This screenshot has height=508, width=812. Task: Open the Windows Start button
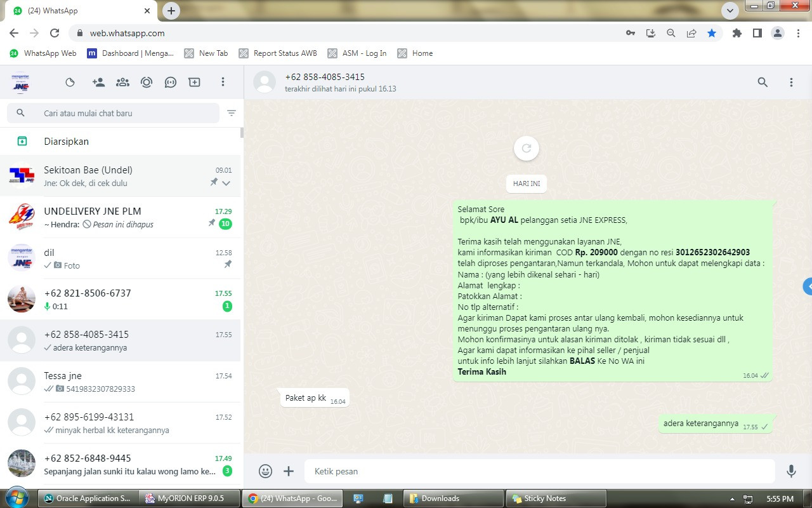[17, 498]
